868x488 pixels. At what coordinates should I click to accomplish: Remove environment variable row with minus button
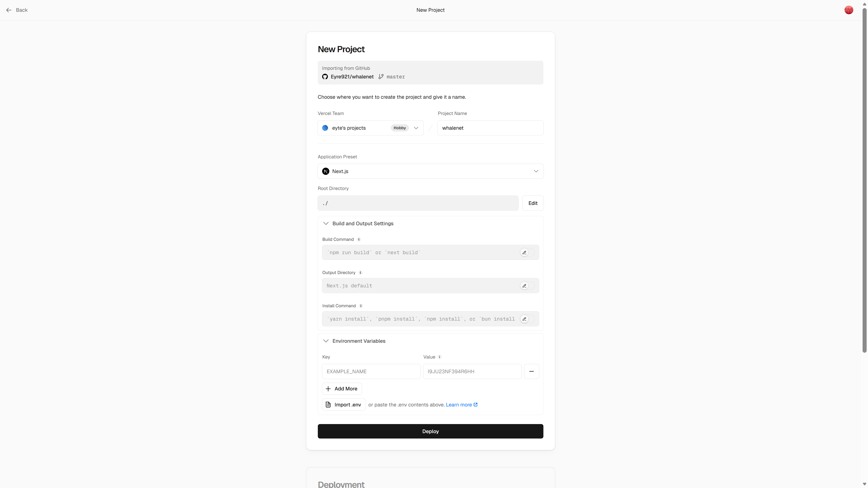(x=531, y=371)
